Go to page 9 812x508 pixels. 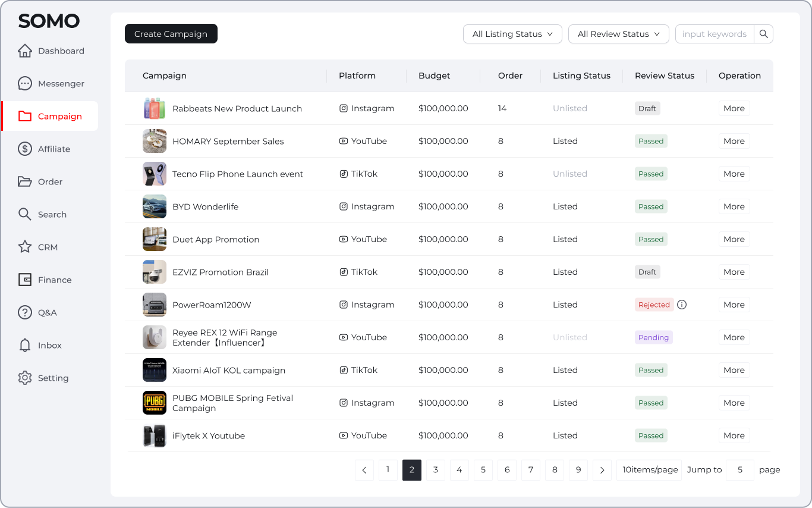click(578, 470)
